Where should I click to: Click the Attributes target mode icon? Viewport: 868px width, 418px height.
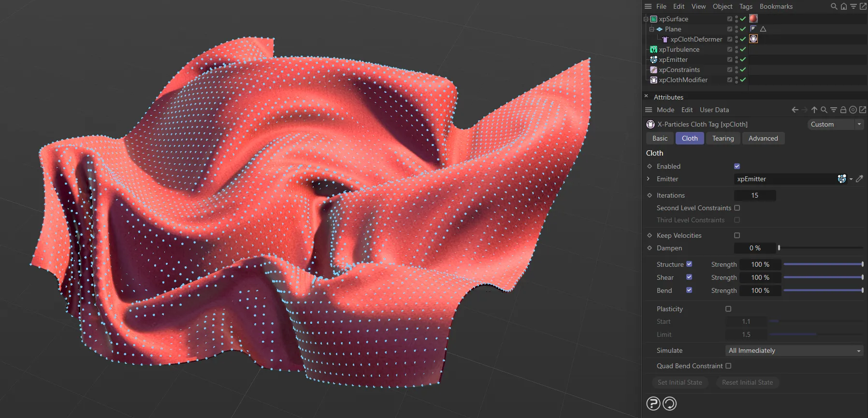[x=853, y=110]
